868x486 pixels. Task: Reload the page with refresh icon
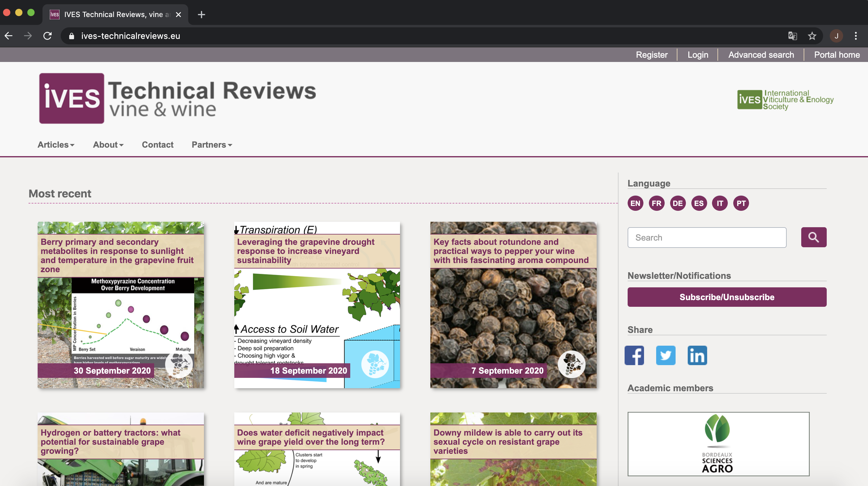[48, 36]
